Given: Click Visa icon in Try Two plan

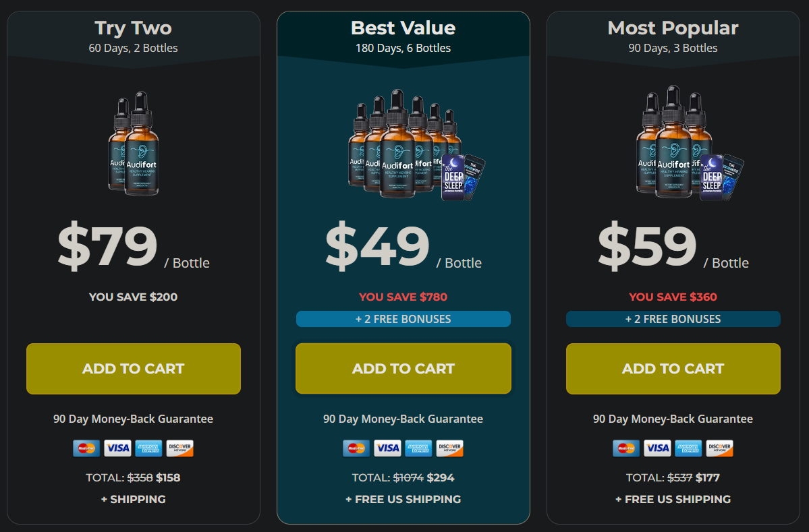Looking at the screenshot, I should click(x=117, y=448).
